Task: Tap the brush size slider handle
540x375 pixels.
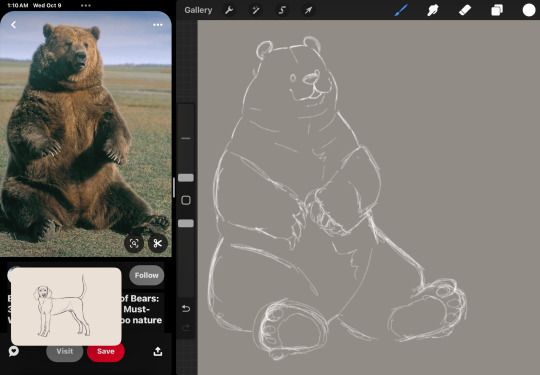Action: click(186, 178)
